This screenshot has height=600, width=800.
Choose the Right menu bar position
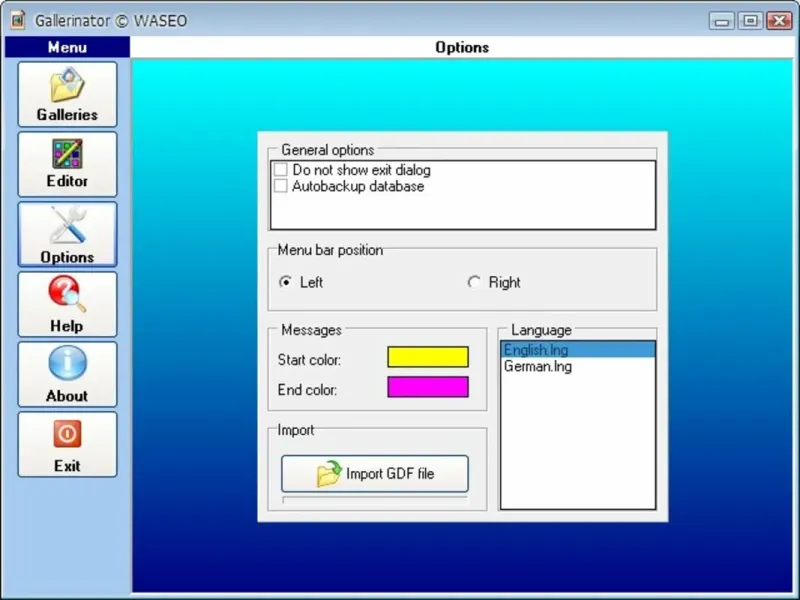pos(474,282)
